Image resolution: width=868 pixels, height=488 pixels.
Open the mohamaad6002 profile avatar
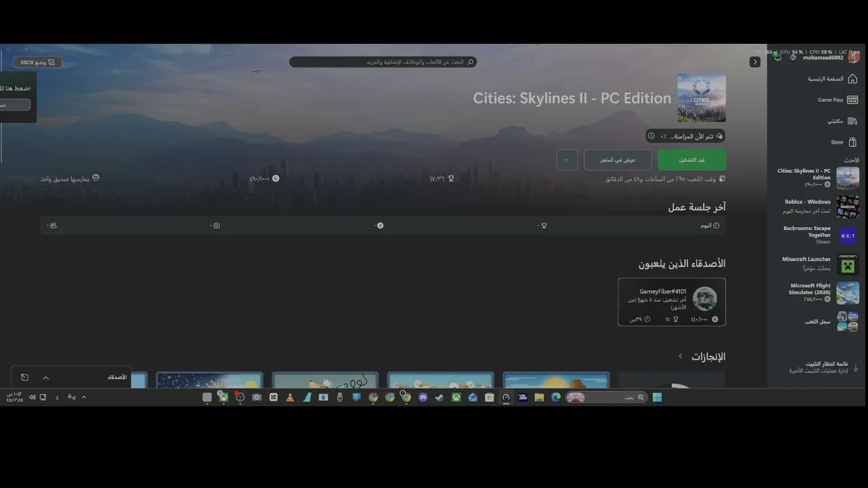pos(854,58)
